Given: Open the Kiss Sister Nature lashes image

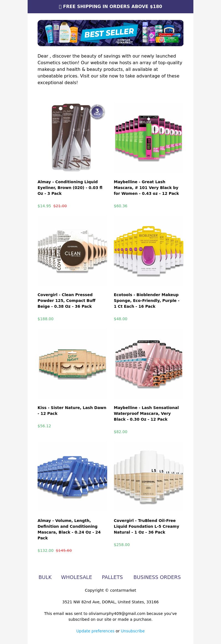Looking at the screenshot, I should pos(72,363).
